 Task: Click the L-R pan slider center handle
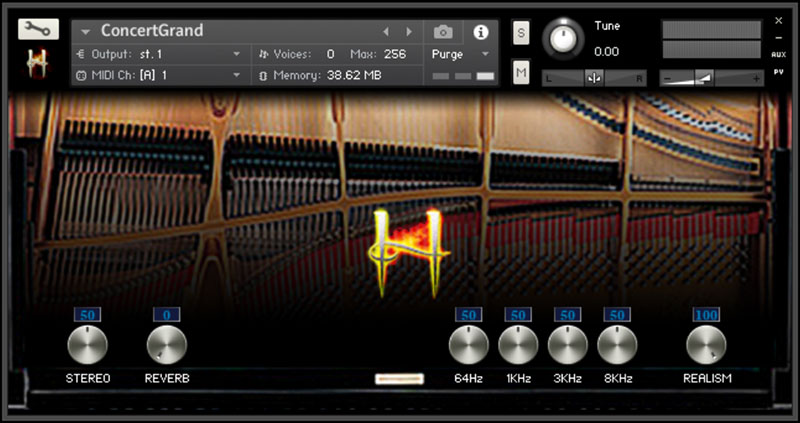pyautogui.click(x=594, y=79)
